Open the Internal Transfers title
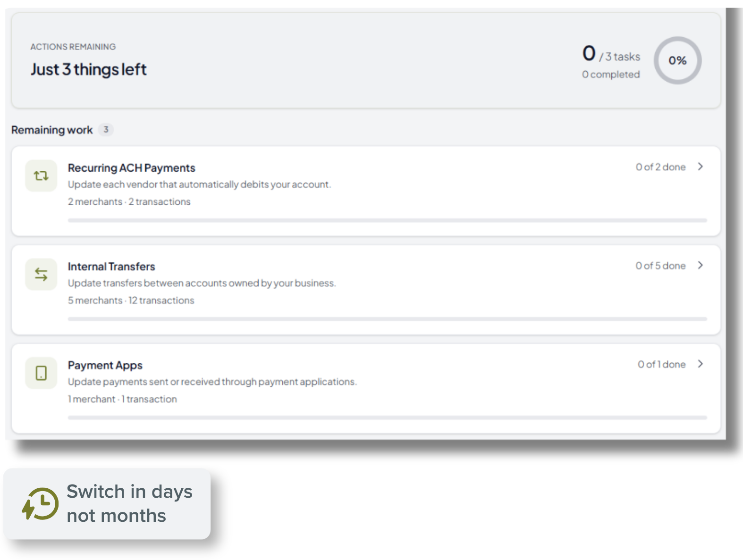 click(x=111, y=267)
